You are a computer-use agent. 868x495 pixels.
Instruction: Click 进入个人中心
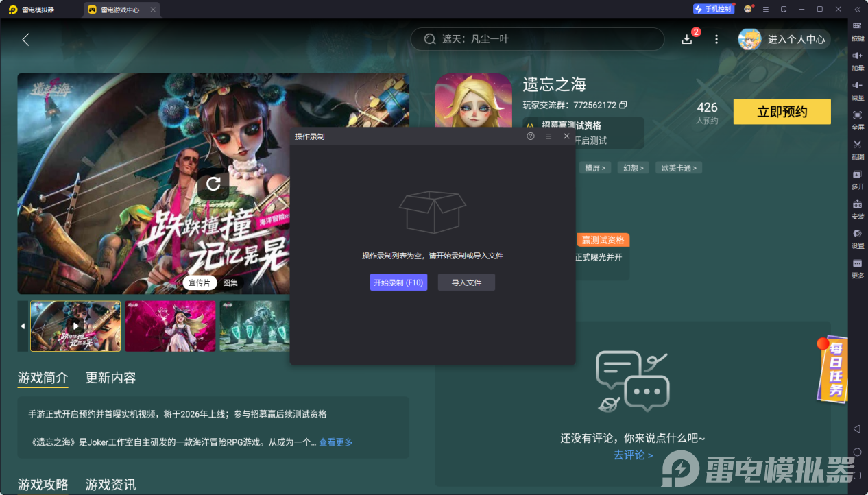[x=796, y=39]
